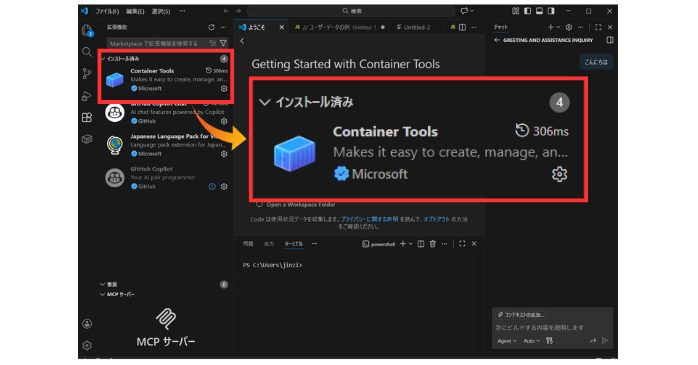The width and height of the screenshot is (698, 365).
Task: Toggle the primary side bar
Action: pyautogui.click(x=528, y=11)
